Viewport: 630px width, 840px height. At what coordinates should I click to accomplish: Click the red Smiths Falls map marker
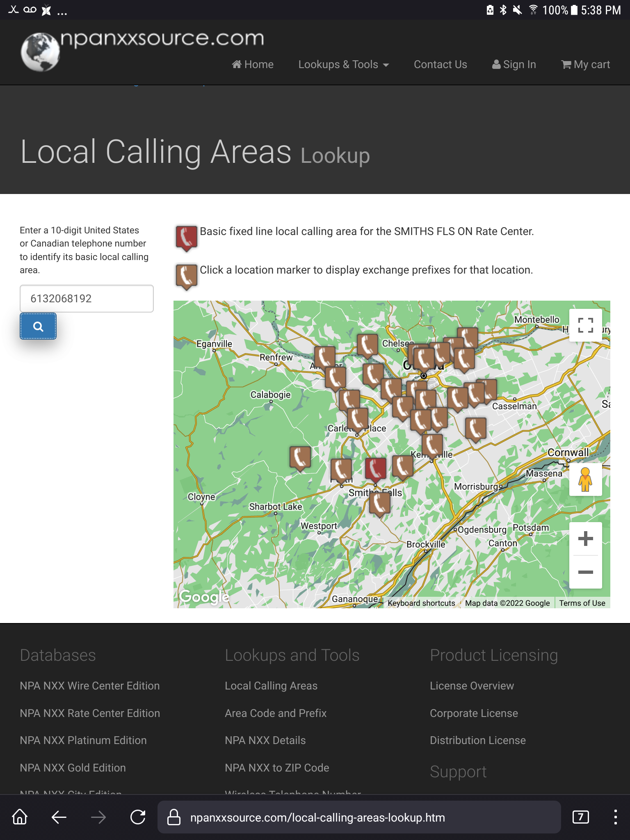375,468
